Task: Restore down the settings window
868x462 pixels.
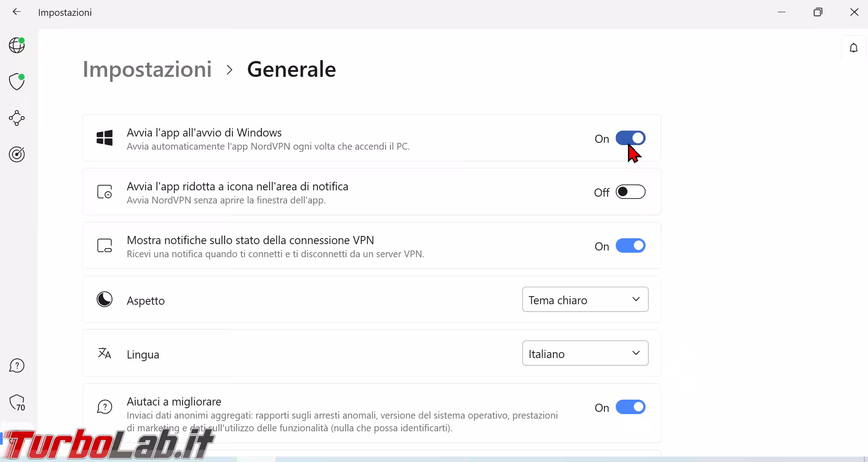Action: tap(818, 12)
